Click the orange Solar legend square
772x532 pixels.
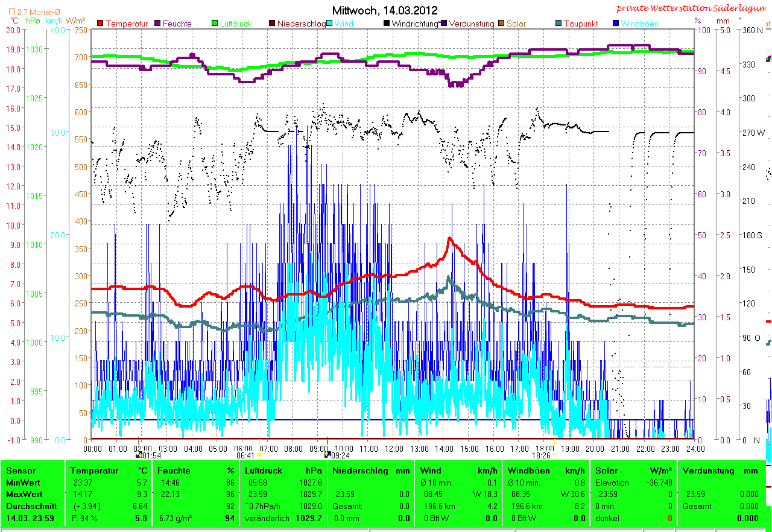[x=501, y=24]
